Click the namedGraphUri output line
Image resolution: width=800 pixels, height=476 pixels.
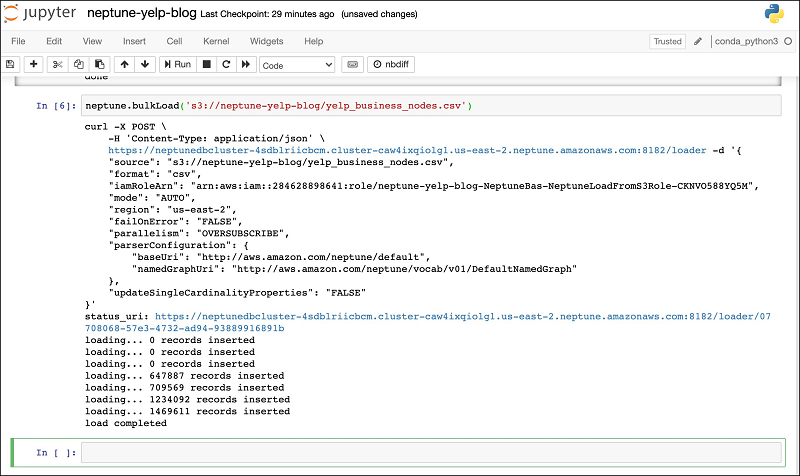(x=354, y=269)
